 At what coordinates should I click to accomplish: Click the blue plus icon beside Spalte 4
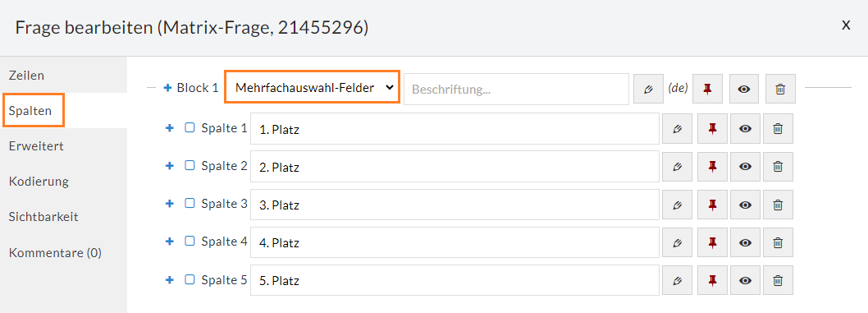click(170, 242)
